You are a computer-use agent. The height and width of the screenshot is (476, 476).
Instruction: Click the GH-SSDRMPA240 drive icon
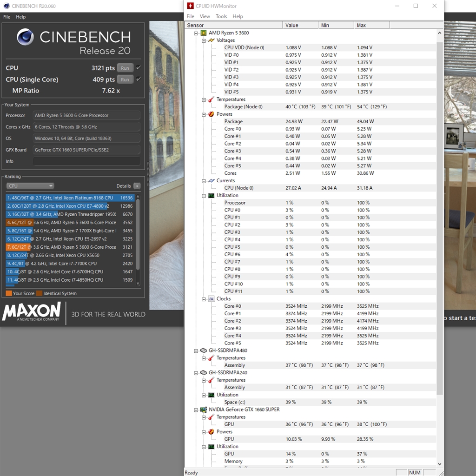click(204, 372)
